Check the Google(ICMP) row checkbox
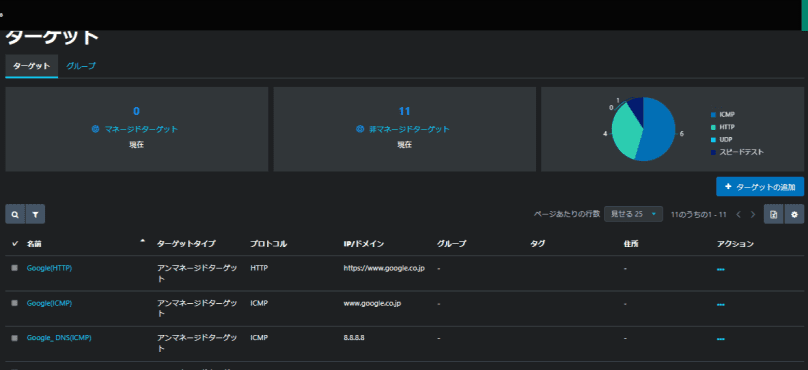Screen dimensions: 808x370 coord(14,303)
